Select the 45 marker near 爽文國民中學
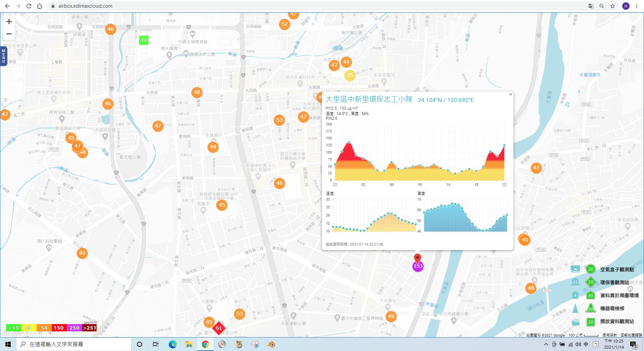The width and height of the screenshot is (644, 351). coord(222,205)
